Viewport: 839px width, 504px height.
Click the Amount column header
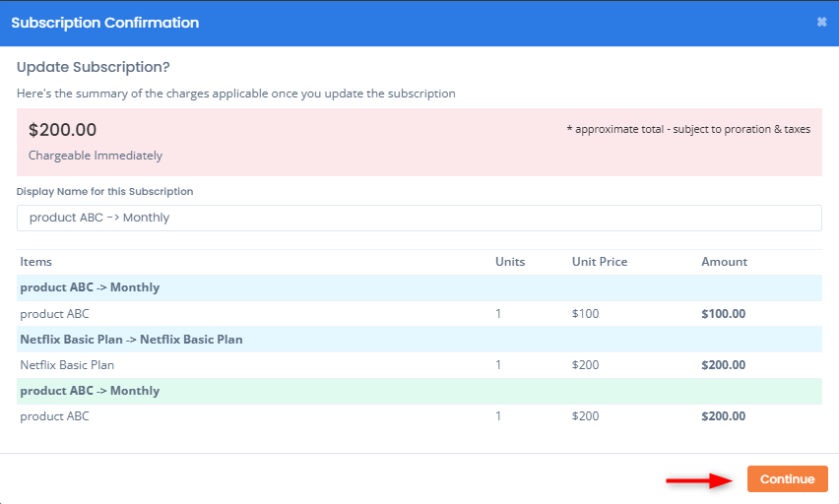[724, 262]
